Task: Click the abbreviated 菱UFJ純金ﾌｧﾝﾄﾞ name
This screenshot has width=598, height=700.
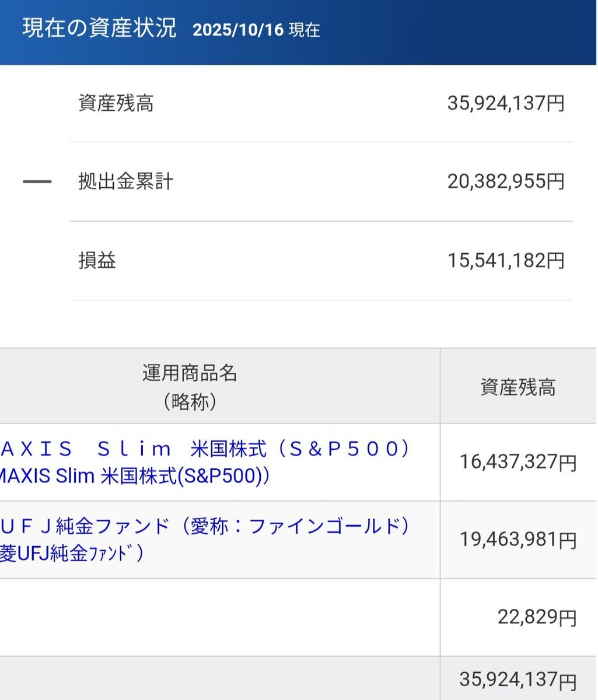Action: [72, 554]
